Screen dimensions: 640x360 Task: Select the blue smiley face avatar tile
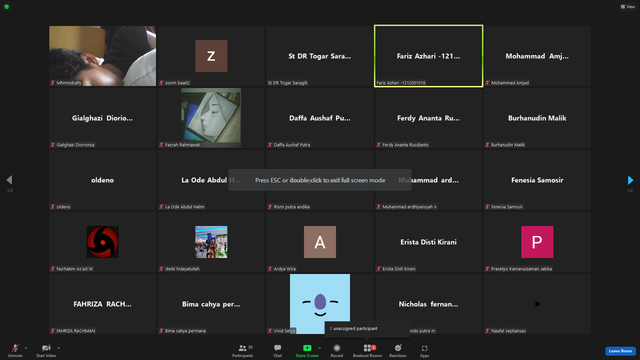[320, 304]
